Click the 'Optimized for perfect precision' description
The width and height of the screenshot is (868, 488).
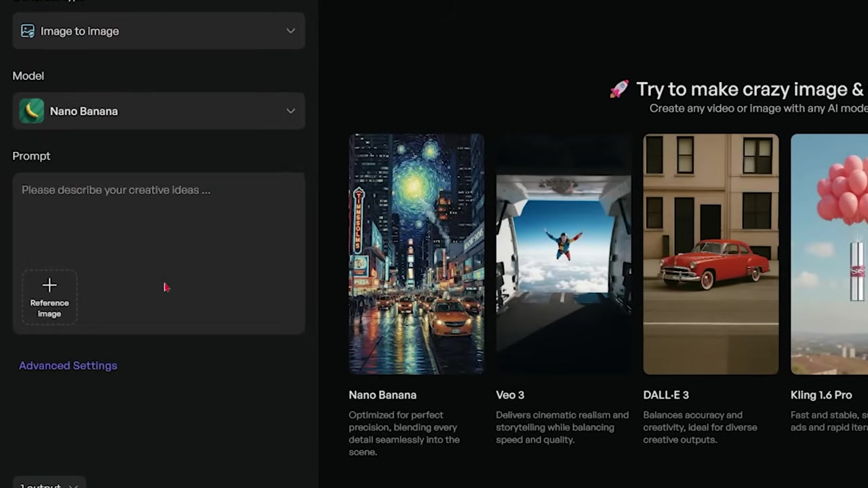point(404,433)
